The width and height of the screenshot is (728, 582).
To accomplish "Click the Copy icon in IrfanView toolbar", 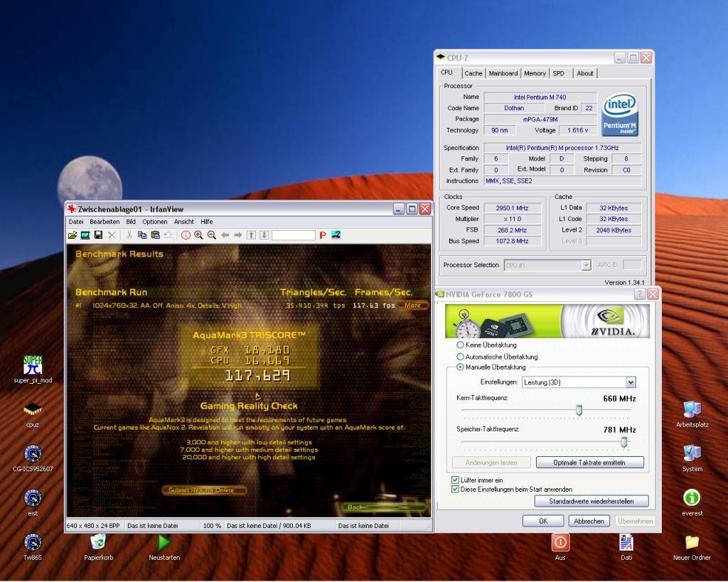I will pos(142,235).
